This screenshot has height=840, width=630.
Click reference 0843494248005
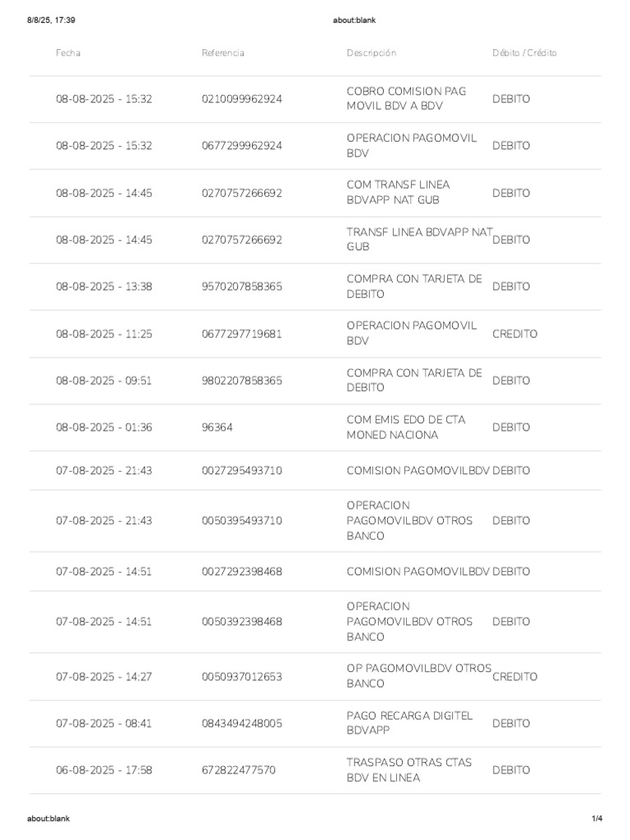tap(241, 724)
